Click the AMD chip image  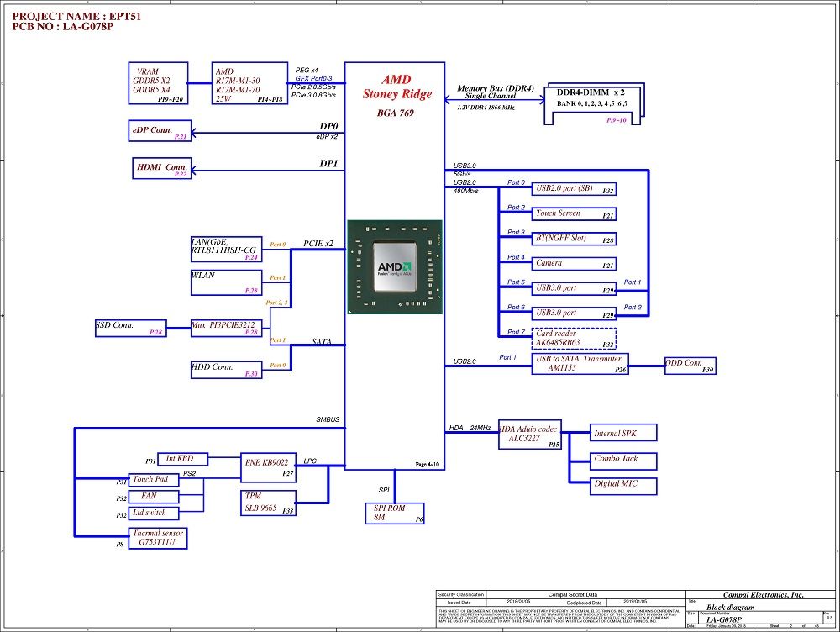coord(395,267)
